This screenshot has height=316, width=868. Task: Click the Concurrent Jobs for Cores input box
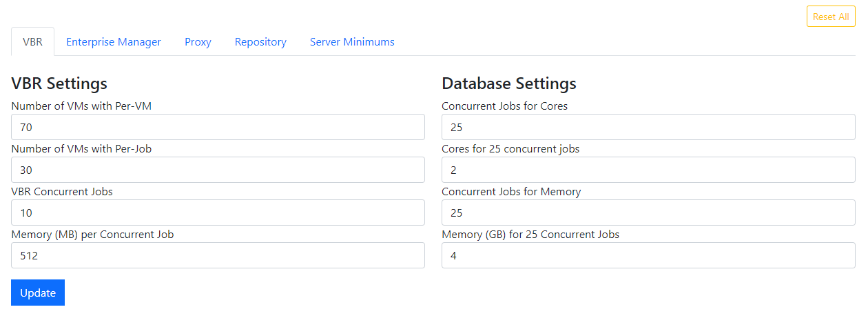click(648, 127)
